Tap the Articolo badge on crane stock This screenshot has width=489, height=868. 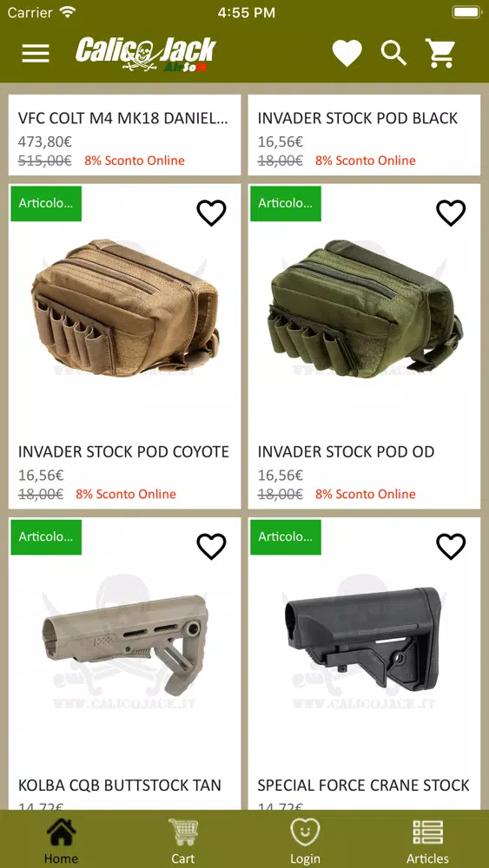(x=285, y=537)
